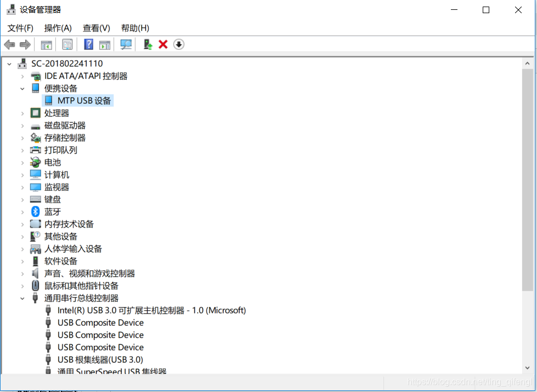
Task: Click the 人体学输入设备 icon
Action: (x=36, y=249)
